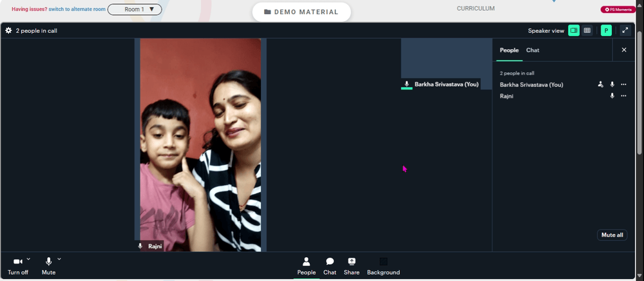This screenshot has height=281, width=644.
Task: Click the PS Moments button
Action: coord(618,10)
